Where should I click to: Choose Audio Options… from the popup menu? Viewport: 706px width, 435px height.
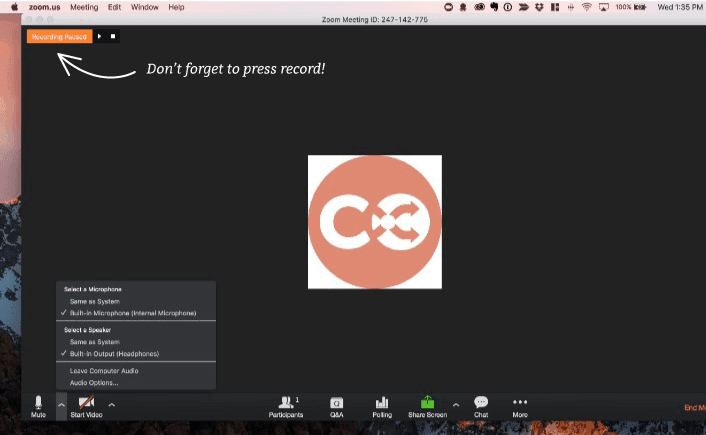[x=93, y=382]
